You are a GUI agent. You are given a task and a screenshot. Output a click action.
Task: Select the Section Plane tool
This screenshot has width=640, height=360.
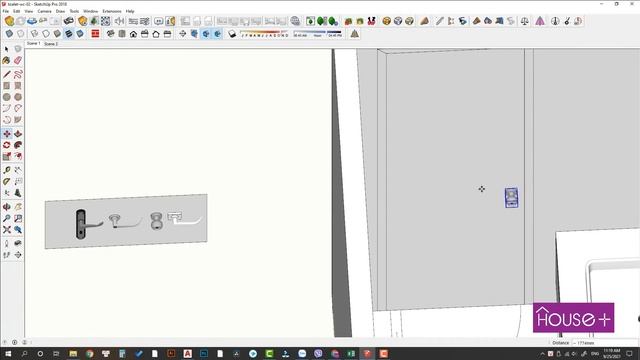tap(18, 255)
